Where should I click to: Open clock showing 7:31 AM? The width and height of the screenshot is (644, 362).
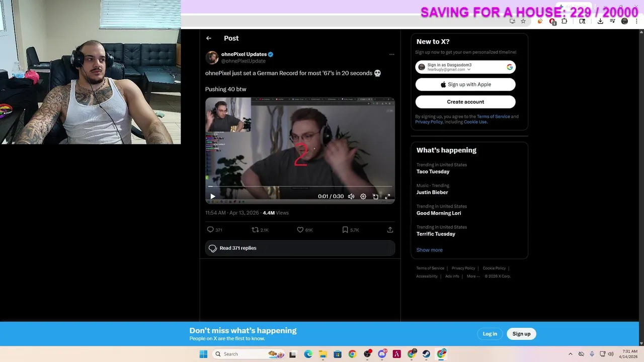pyautogui.click(x=629, y=354)
